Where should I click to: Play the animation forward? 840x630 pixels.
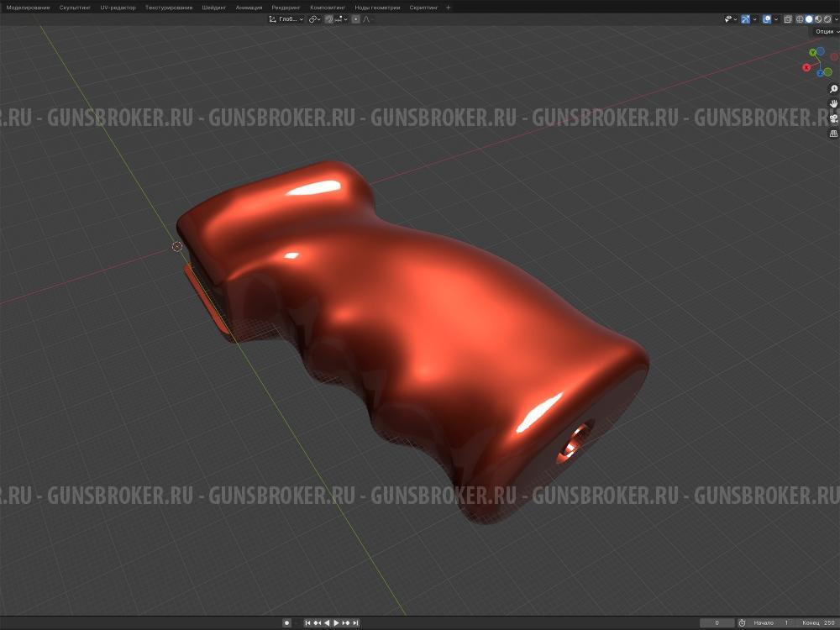click(x=337, y=623)
